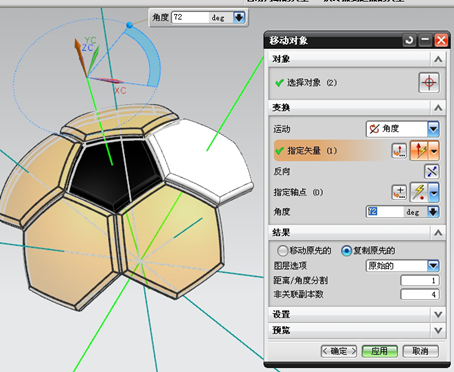Expand the 预览 section
Screen dimensions: 454x372
tap(438, 330)
